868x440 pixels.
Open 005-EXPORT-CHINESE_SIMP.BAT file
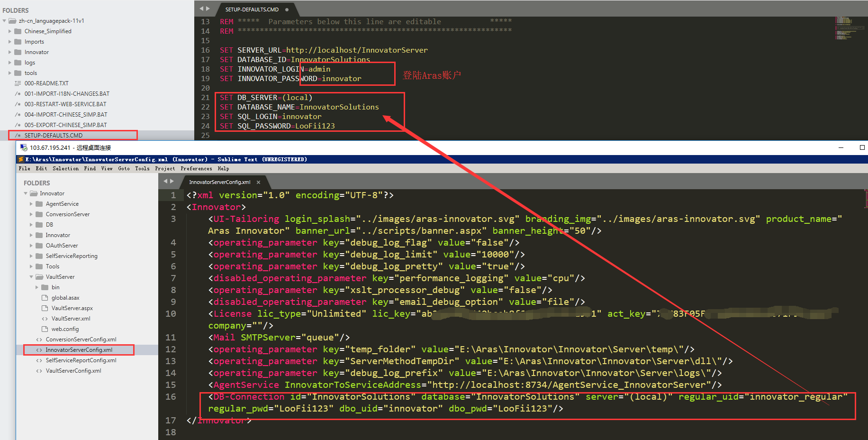pyautogui.click(x=66, y=125)
